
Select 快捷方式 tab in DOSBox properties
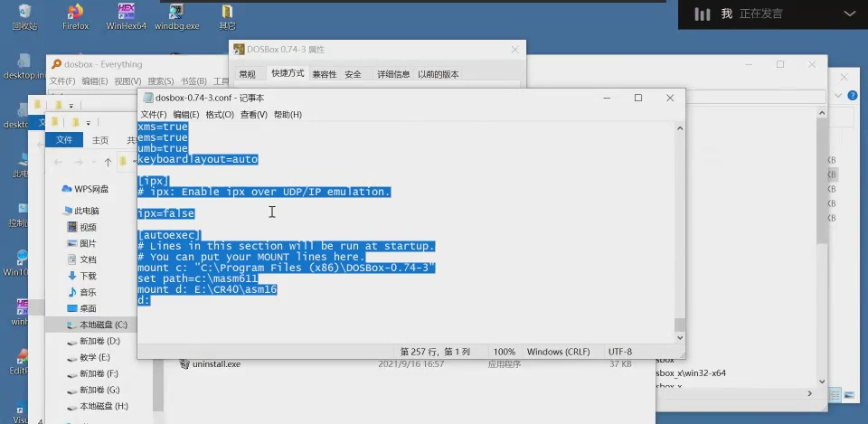(x=288, y=73)
